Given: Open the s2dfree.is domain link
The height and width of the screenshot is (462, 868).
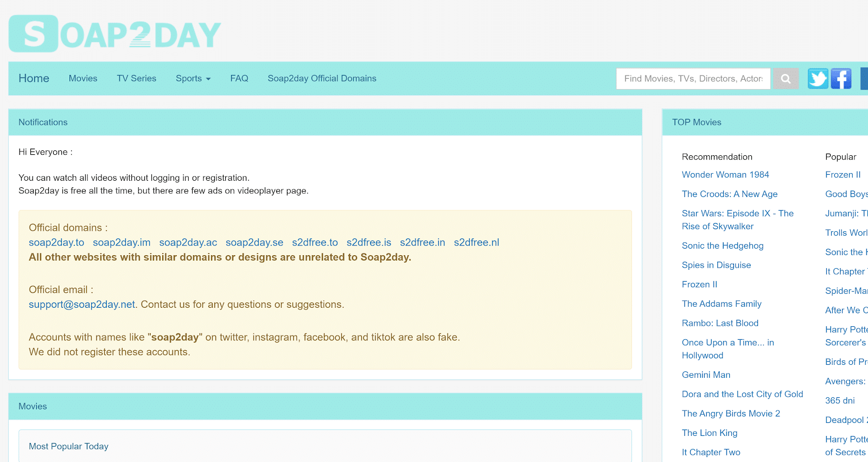Looking at the screenshot, I should tap(369, 243).
